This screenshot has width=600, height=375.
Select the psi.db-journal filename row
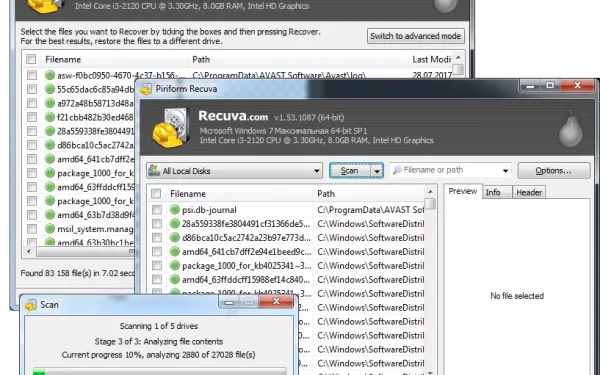click(209, 210)
